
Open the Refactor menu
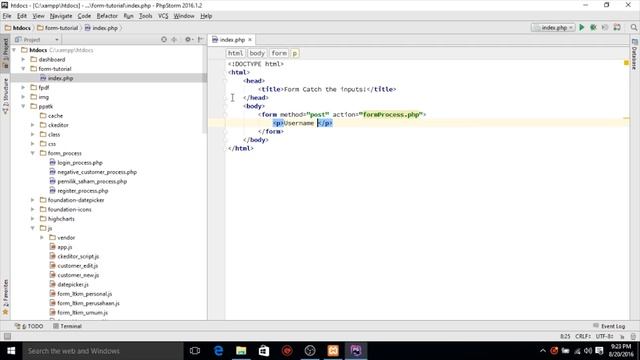coord(107,16)
